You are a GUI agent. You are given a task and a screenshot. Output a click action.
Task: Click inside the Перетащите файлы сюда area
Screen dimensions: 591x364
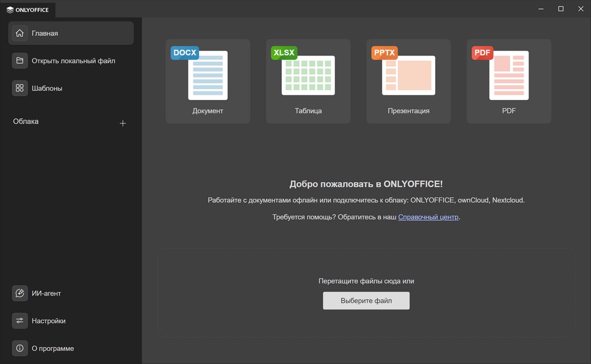[x=366, y=264]
